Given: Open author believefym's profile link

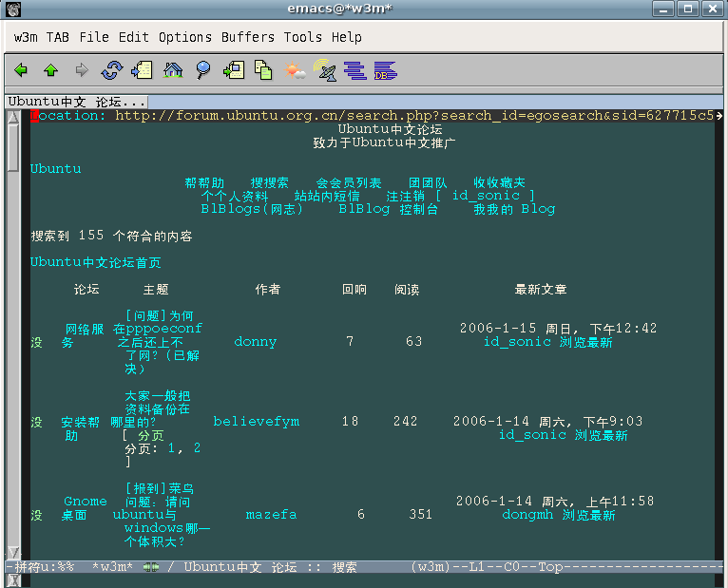Looking at the screenshot, I should 257,422.
